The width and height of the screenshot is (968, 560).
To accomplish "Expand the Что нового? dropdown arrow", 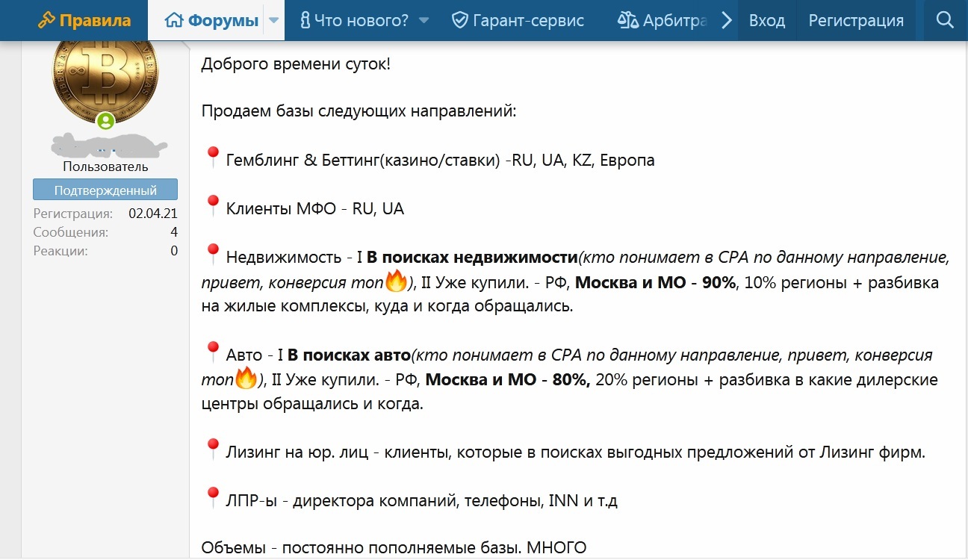I will 423,20.
